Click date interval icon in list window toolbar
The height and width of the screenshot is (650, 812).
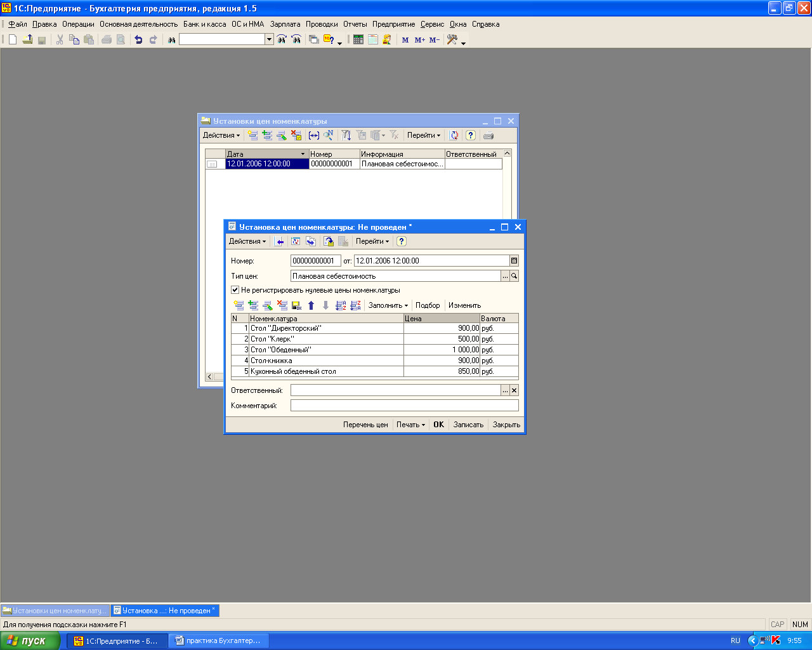click(x=314, y=135)
